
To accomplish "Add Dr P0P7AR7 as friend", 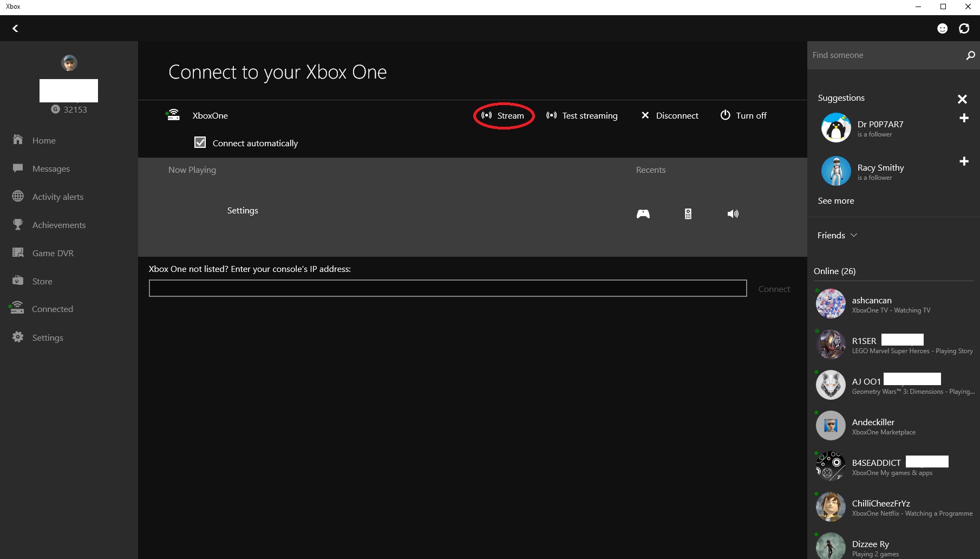I will (964, 118).
